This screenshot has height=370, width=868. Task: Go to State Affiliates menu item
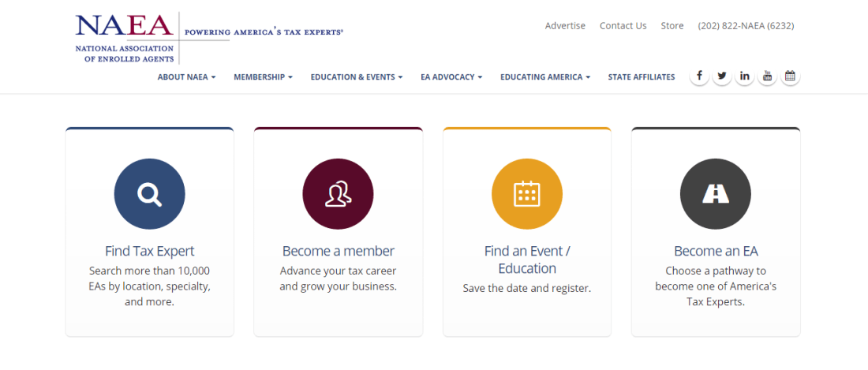(641, 77)
